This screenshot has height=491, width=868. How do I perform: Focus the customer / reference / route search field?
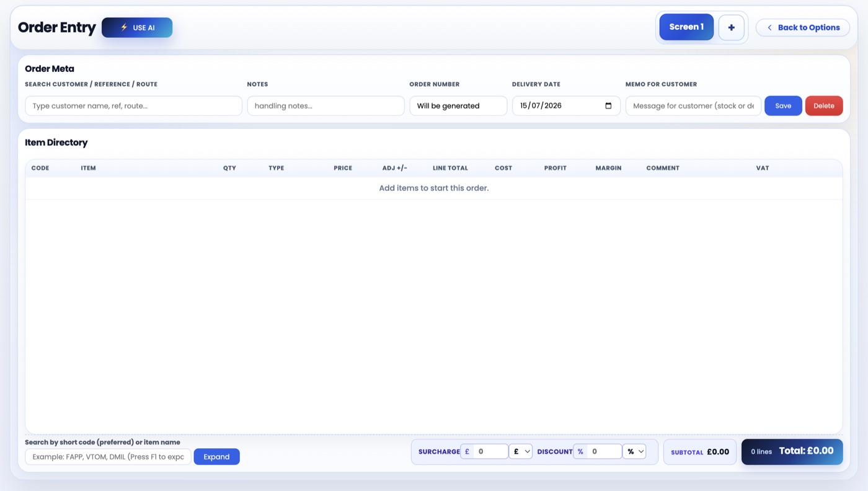(133, 105)
